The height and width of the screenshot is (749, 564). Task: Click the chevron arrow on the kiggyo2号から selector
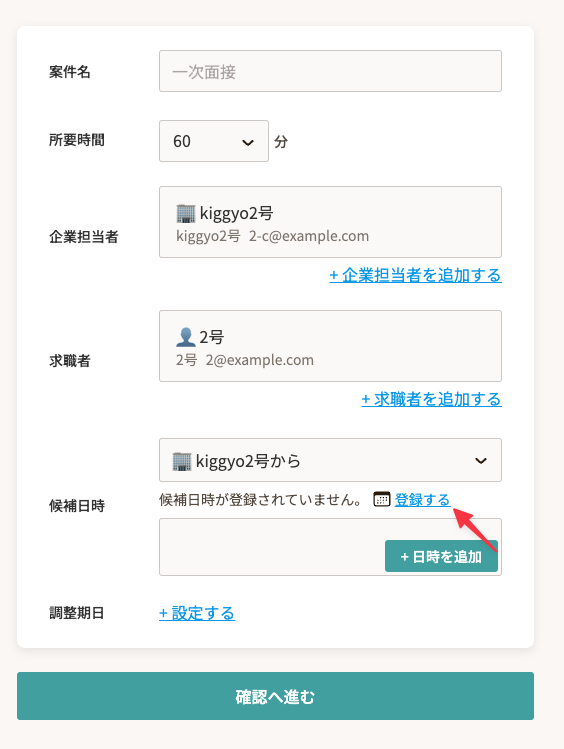(481, 461)
